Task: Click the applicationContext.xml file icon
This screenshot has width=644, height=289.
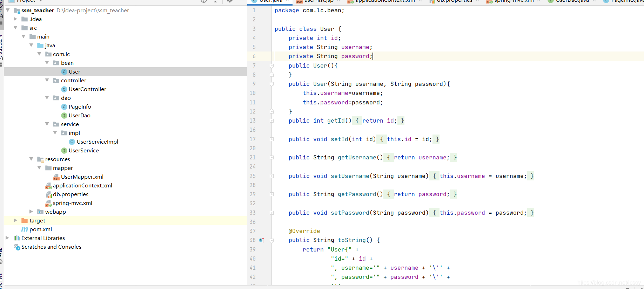Action: click(48, 186)
